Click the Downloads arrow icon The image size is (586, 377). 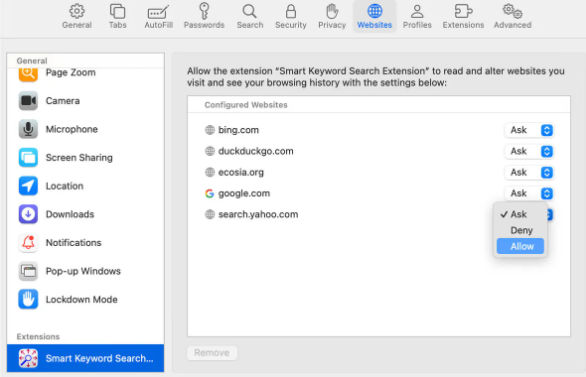pos(28,214)
